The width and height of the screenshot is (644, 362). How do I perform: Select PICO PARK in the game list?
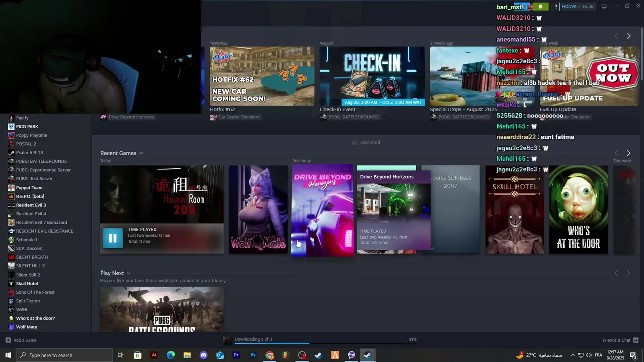click(27, 127)
